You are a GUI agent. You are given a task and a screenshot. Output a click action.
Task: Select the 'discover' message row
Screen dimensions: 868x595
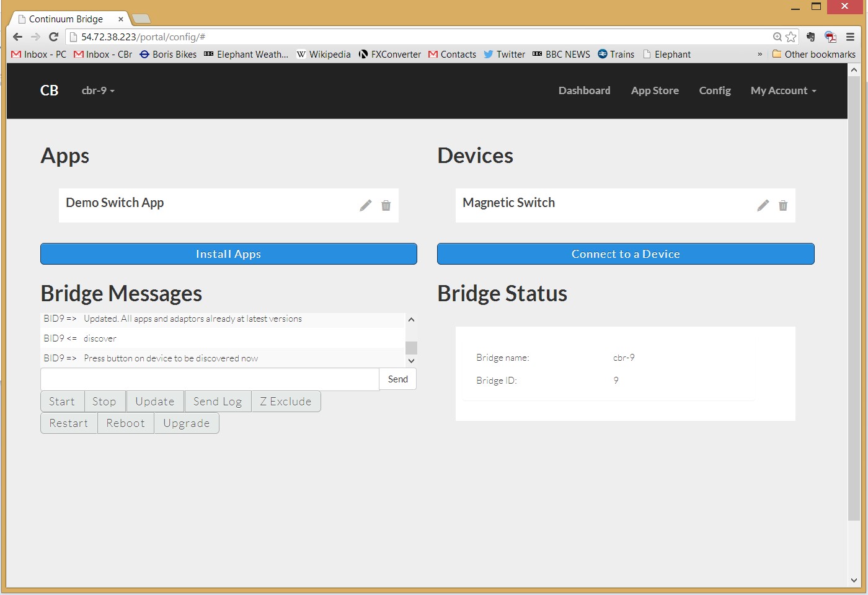[223, 338]
